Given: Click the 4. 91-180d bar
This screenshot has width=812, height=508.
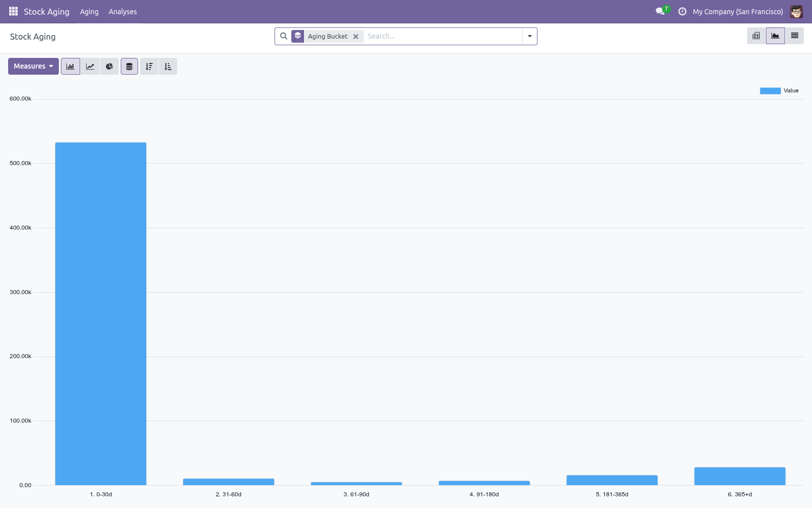Looking at the screenshot, I should (484, 483).
